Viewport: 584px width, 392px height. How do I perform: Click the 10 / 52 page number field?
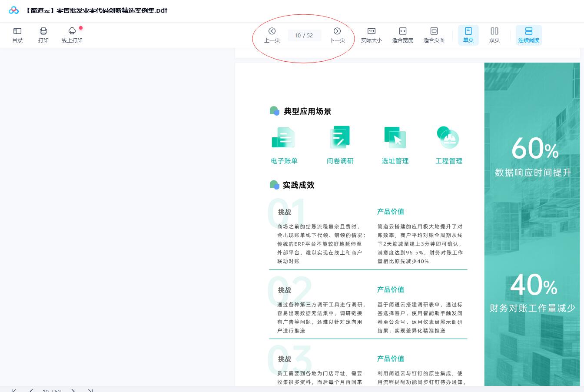pyautogui.click(x=304, y=35)
